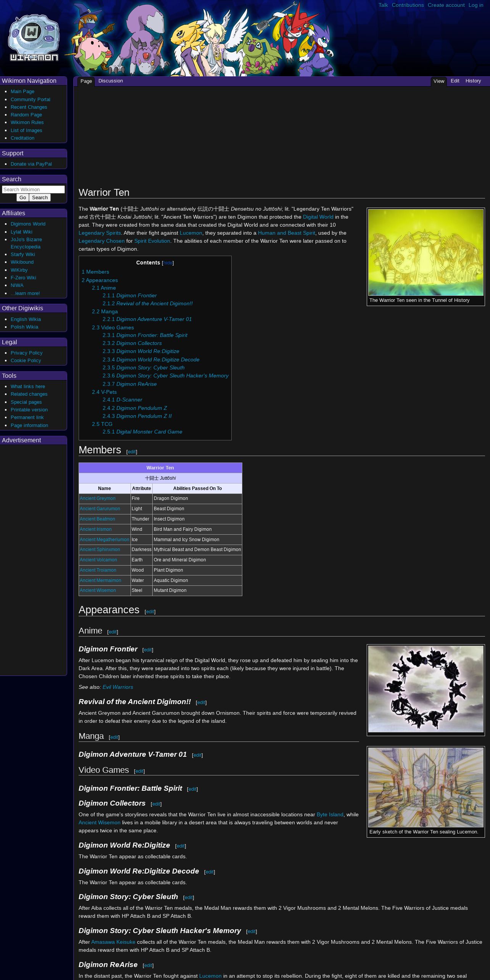
Task: Open the English Wikia link
Action: click(x=26, y=319)
